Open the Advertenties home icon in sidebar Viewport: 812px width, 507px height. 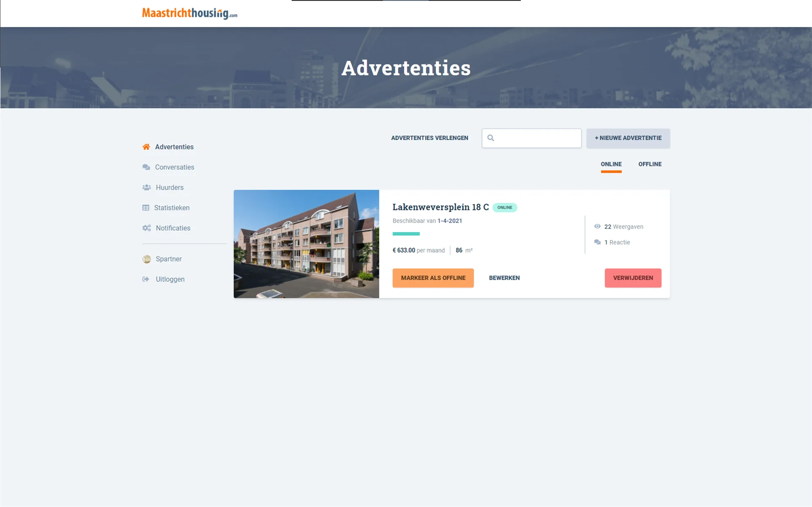tap(146, 146)
